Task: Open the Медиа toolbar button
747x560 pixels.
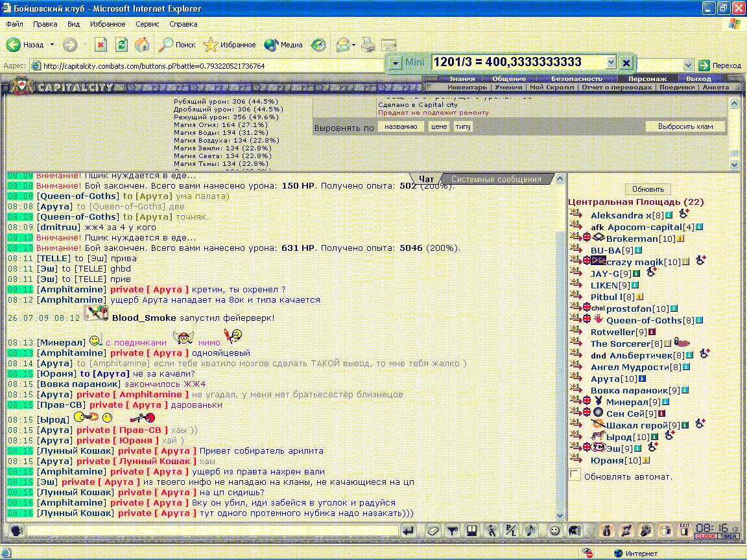Action: pos(283,45)
